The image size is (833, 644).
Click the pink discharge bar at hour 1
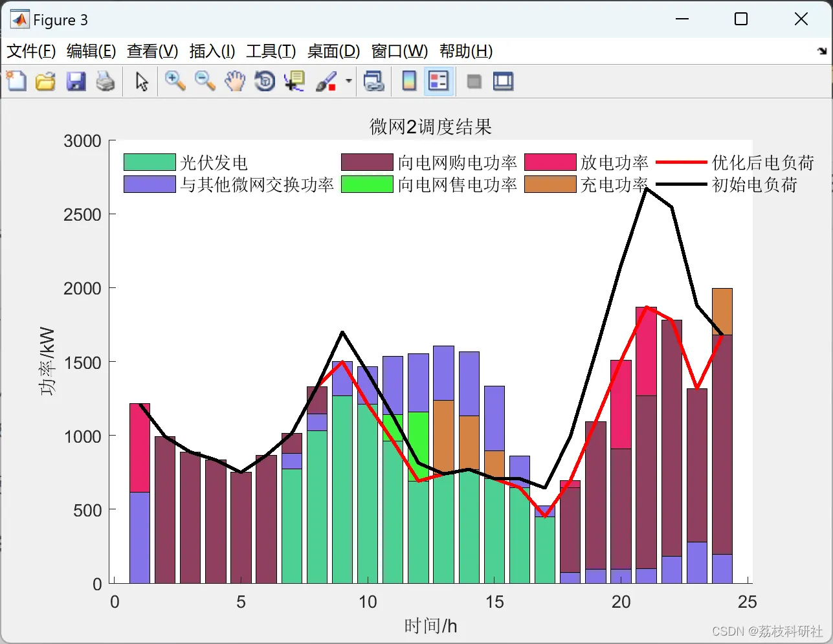[x=140, y=448]
